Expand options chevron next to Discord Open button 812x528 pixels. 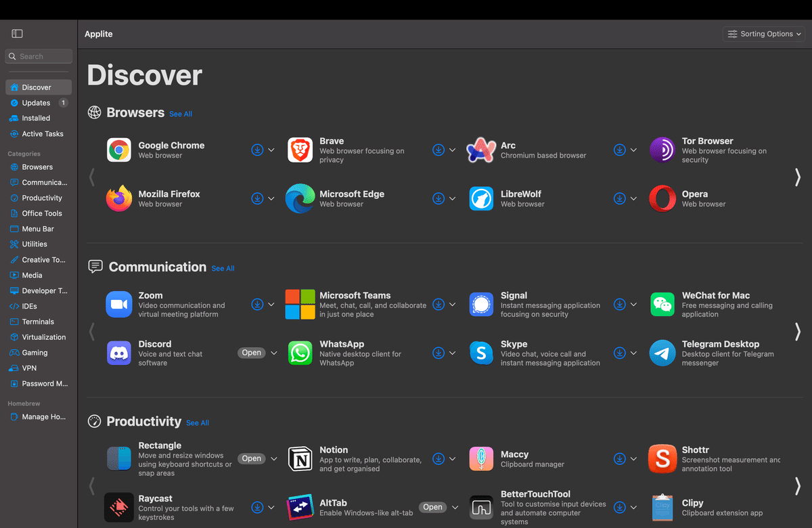(274, 353)
